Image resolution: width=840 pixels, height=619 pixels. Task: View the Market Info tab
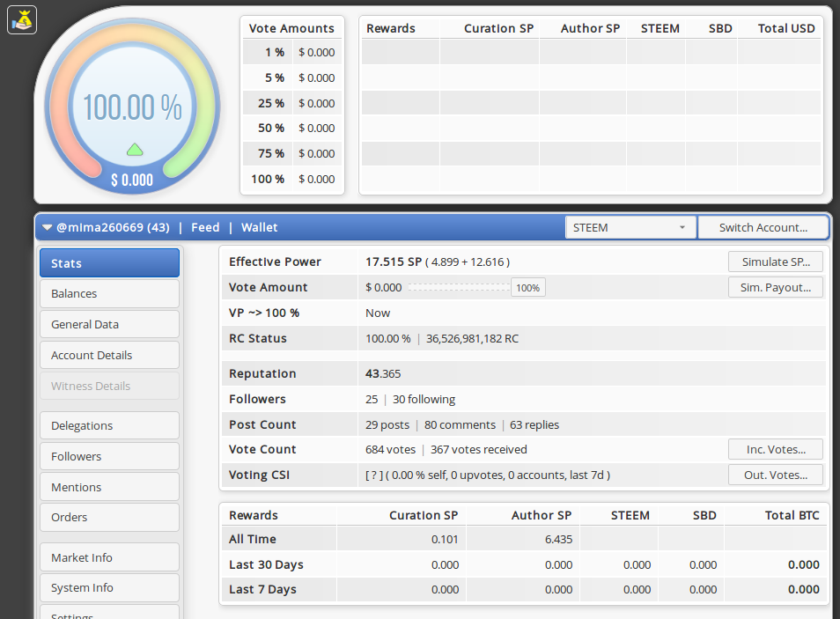click(x=109, y=557)
